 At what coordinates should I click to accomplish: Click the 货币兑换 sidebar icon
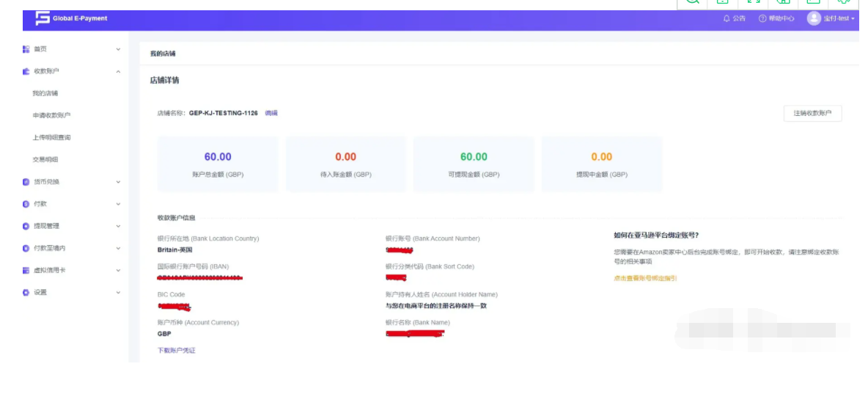[26, 182]
